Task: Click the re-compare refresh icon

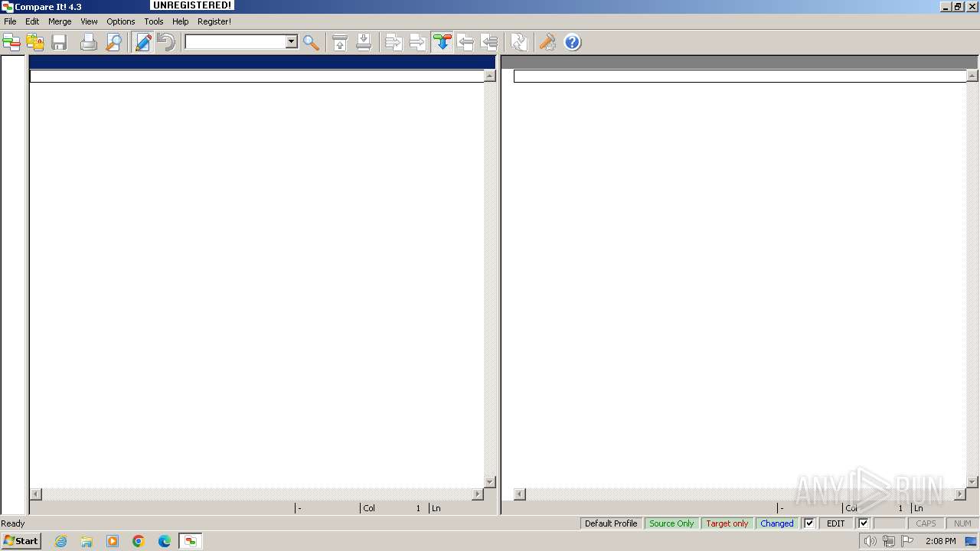Action: [x=519, y=42]
